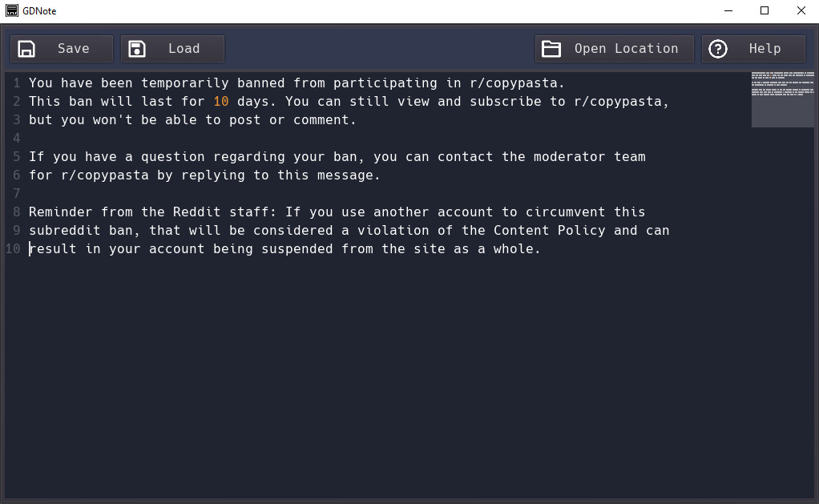The image size is (819, 504).
Task: Click the question mark Help icon
Action: (x=718, y=49)
